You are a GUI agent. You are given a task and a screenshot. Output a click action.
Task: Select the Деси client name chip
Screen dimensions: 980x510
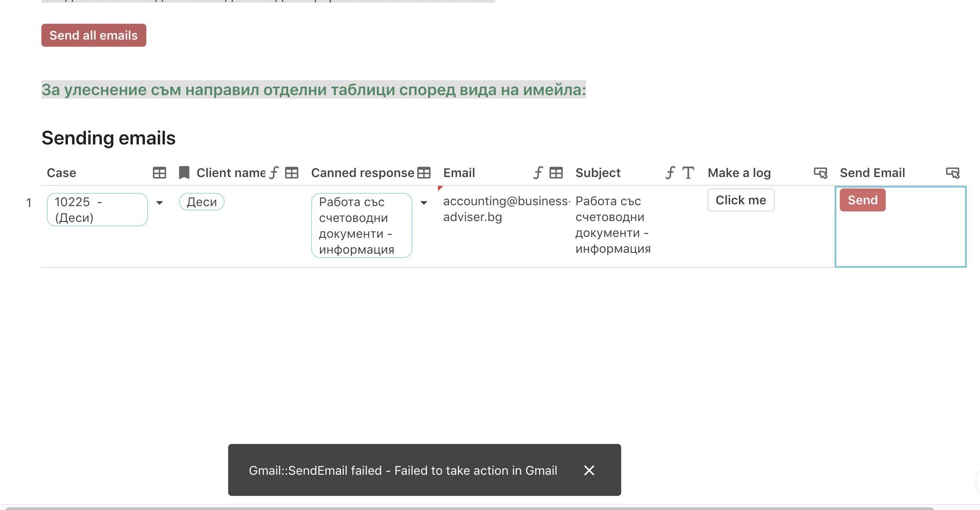[201, 202]
